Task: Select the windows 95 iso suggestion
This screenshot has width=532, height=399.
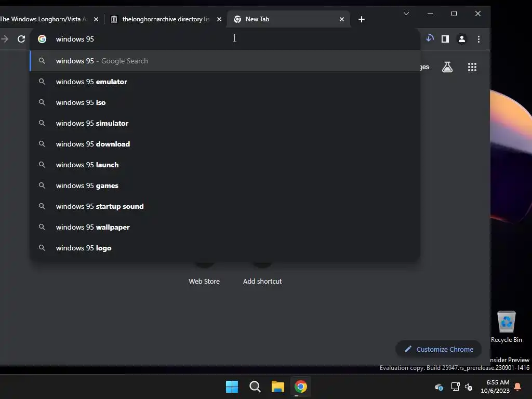Action: click(x=225, y=102)
